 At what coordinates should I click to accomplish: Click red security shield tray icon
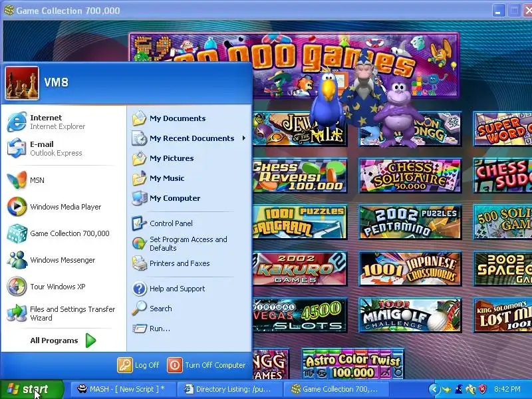pyautogui.click(x=483, y=389)
